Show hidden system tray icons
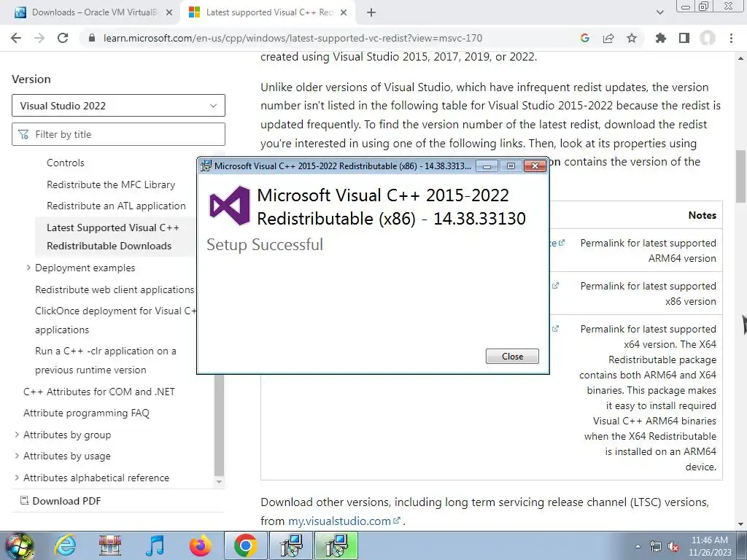Screen dimensions: 747x560 coord(638,546)
